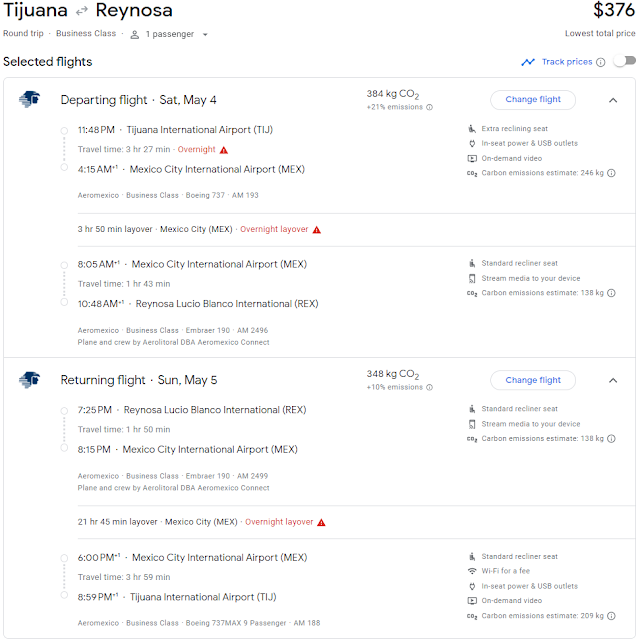Click info icon next to +10% emissions
The width and height of the screenshot is (638, 640).
[x=429, y=387]
